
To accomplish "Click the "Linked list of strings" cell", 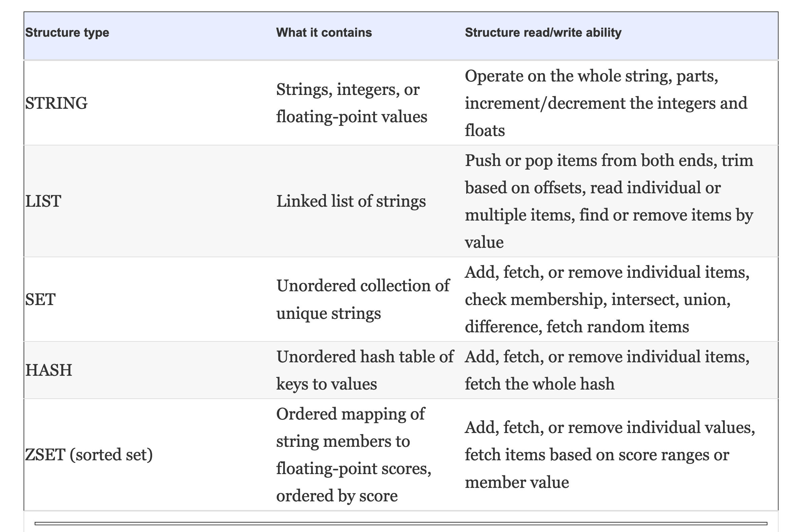I will [351, 201].
